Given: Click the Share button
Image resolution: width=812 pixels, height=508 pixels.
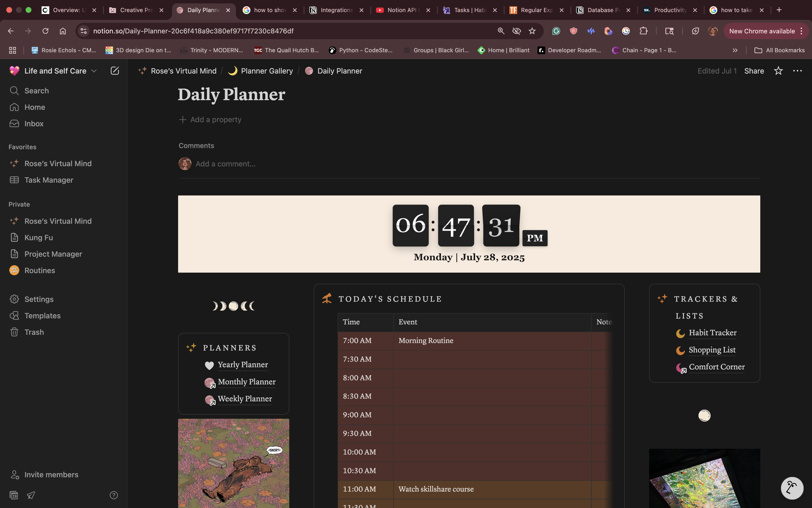Looking at the screenshot, I should click(x=754, y=71).
